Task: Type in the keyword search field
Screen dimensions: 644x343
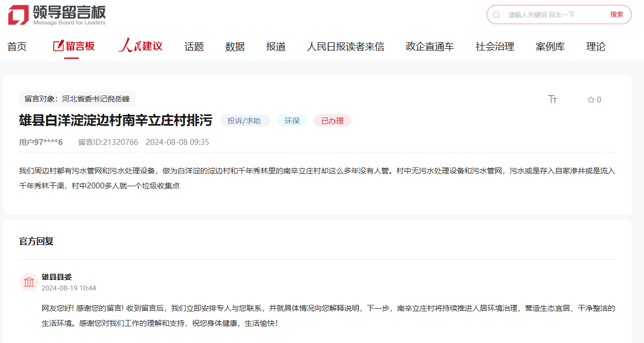Action: point(553,15)
